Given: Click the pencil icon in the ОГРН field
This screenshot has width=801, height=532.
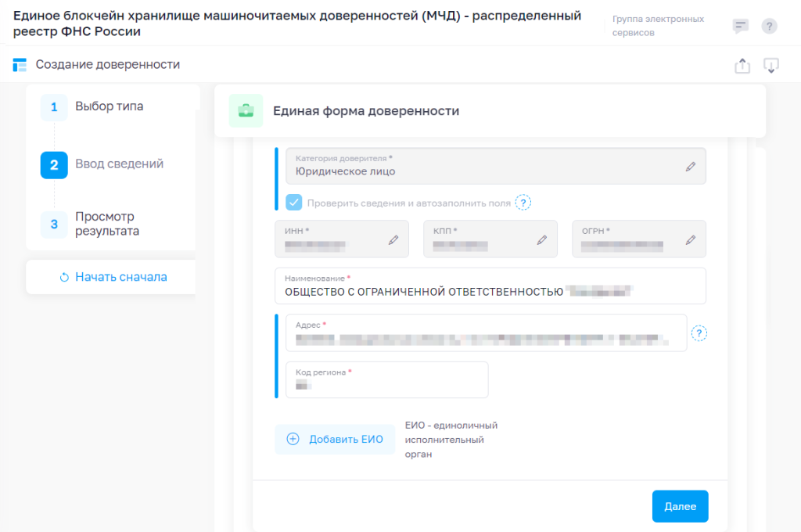Looking at the screenshot, I should (x=691, y=239).
